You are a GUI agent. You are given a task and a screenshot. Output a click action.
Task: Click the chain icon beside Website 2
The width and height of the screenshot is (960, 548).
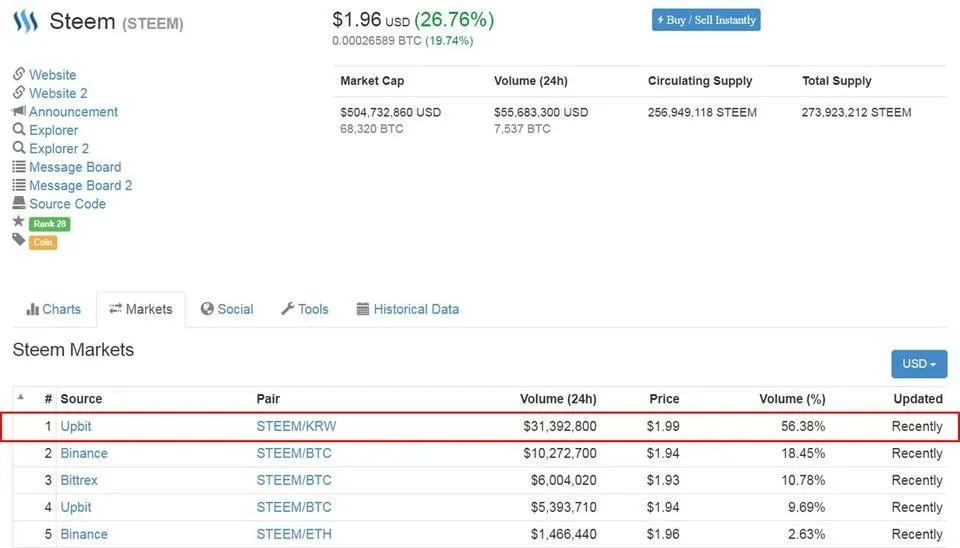tap(19, 92)
